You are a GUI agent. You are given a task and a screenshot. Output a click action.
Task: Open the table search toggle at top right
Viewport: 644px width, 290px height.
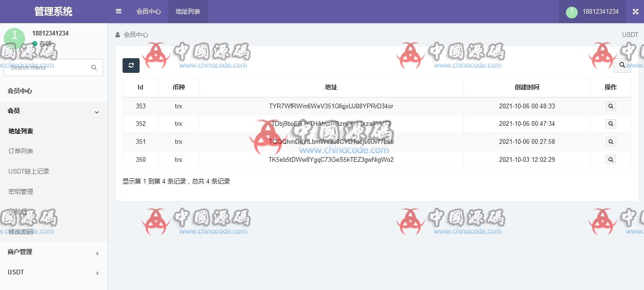point(622,65)
